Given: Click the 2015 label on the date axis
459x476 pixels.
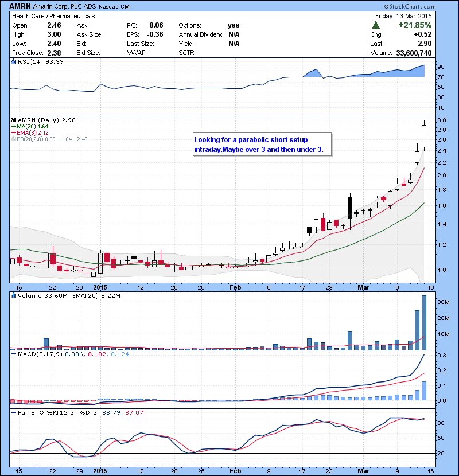Looking at the screenshot, I should pos(100,287).
